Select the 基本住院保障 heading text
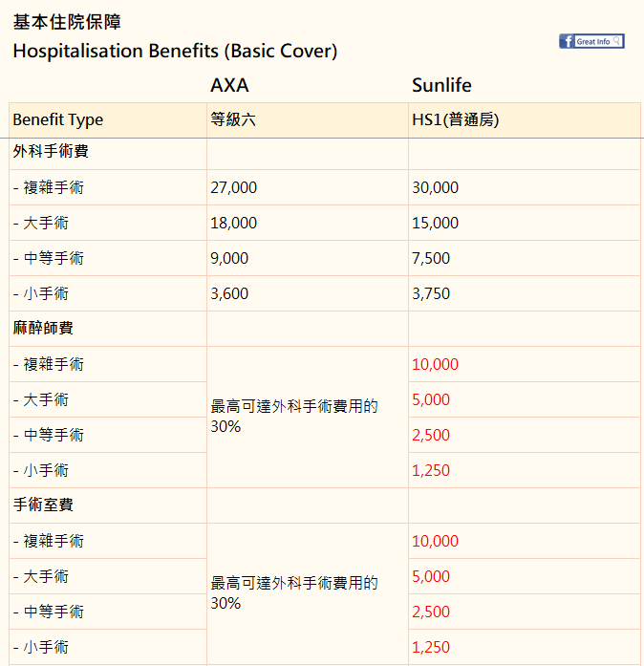The width and height of the screenshot is (644, 666). click(67, 22)
